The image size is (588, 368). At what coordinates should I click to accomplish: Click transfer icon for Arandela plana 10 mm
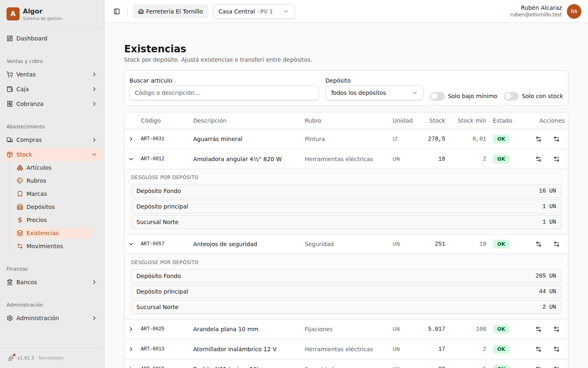[557, 329]
